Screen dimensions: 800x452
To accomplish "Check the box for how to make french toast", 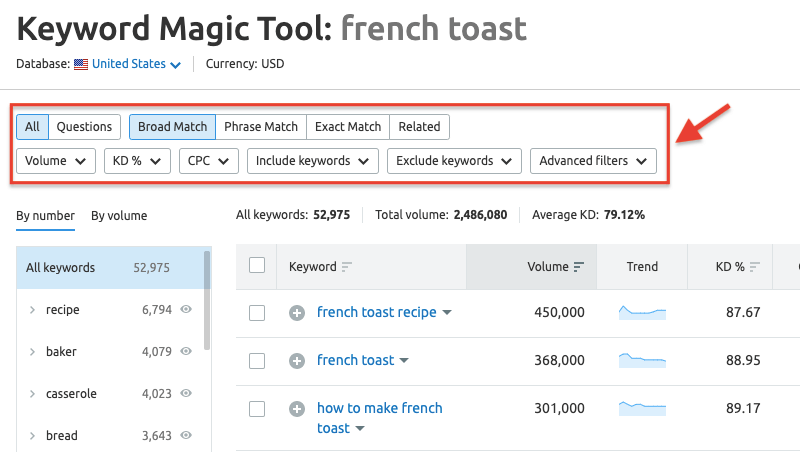I will click(x=257, y=409).
